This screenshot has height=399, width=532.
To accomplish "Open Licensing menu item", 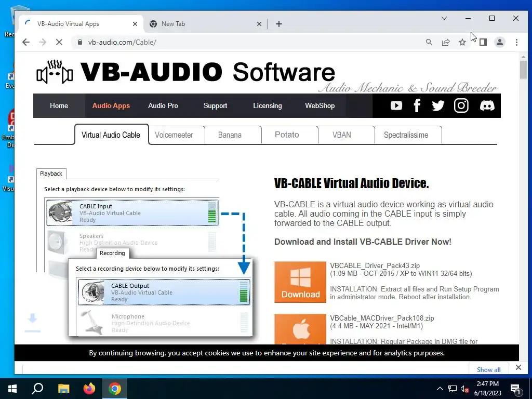I will point(268,105).
